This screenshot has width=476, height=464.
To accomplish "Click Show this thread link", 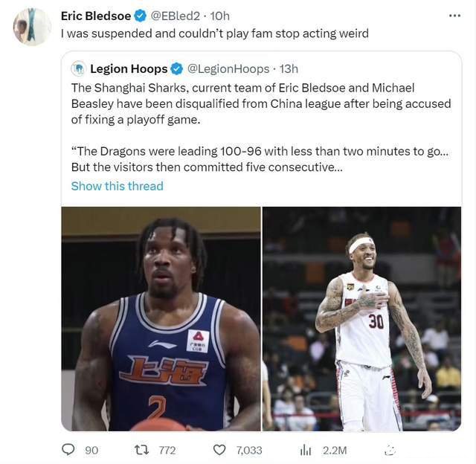I will tap(118, 186).
